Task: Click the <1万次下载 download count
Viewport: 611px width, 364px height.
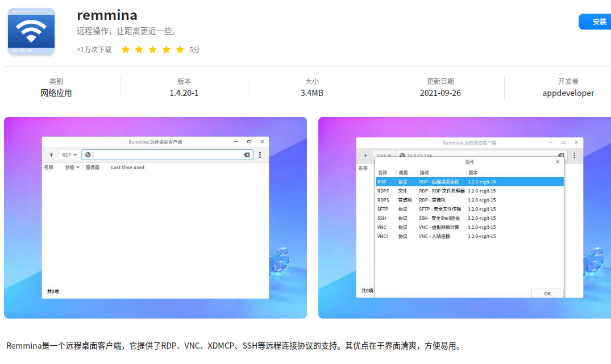Action: [94, 49]
